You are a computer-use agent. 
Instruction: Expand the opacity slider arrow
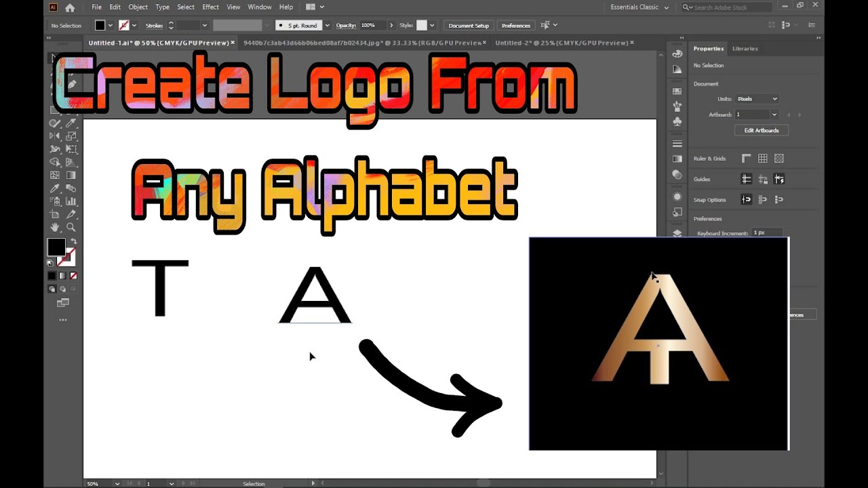(391, 25)
